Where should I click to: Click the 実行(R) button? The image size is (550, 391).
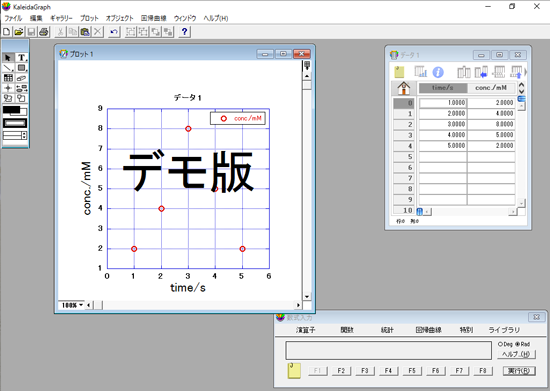pyautogui.click(x=519, y=371)
